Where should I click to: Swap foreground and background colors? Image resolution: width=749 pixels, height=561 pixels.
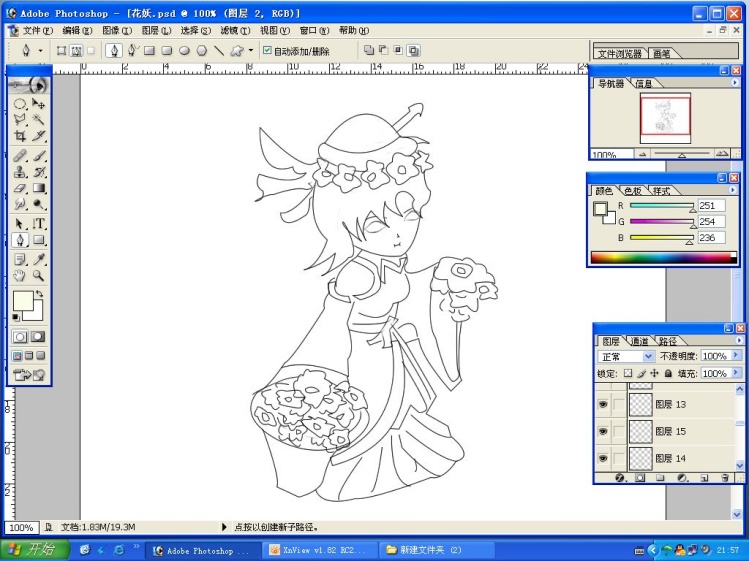[39, 294]
